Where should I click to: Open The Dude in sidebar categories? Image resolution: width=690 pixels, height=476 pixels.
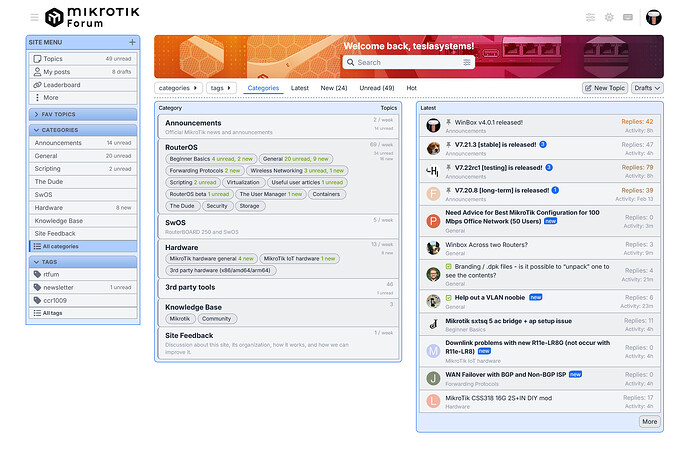point(83,182)
